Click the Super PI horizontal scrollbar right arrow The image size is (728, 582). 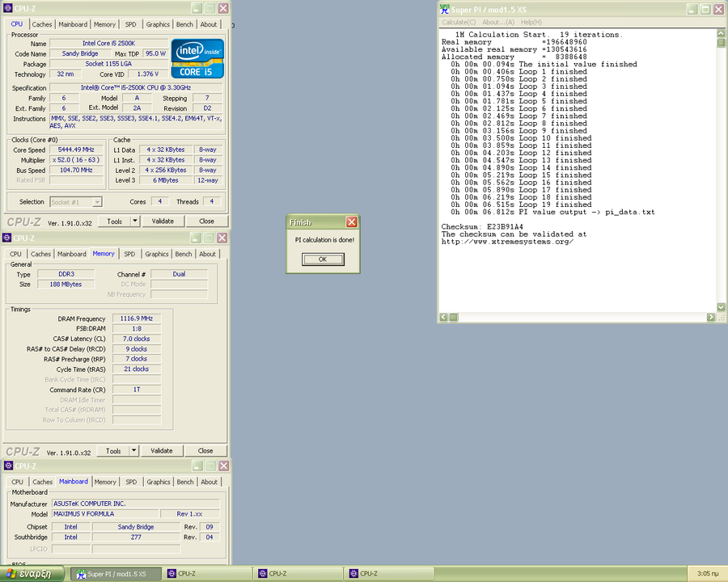point(711,317)
